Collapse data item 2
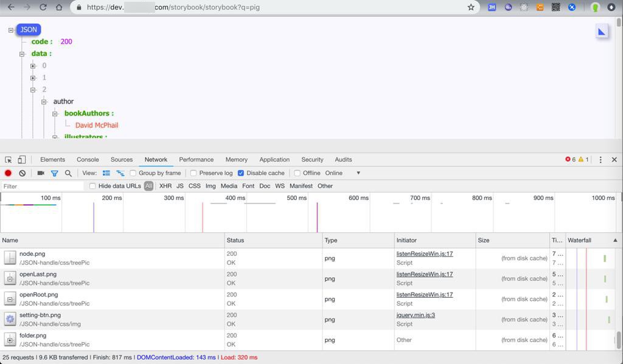 point(33,90)
